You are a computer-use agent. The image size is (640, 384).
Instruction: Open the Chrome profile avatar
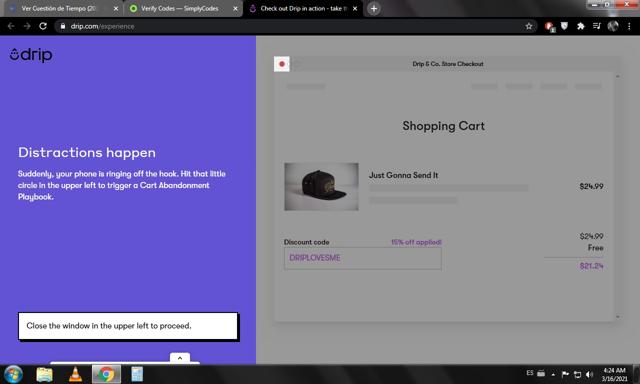[613, 26]
